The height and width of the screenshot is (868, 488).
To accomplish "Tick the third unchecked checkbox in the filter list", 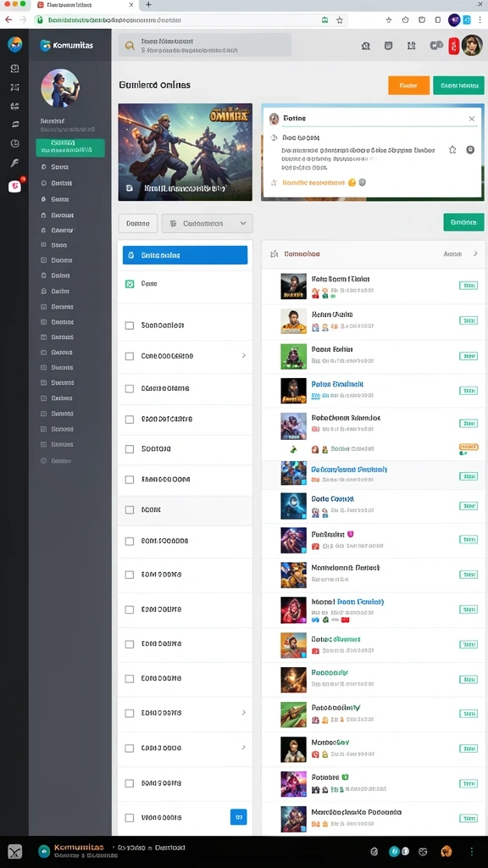I will (130, 389).
